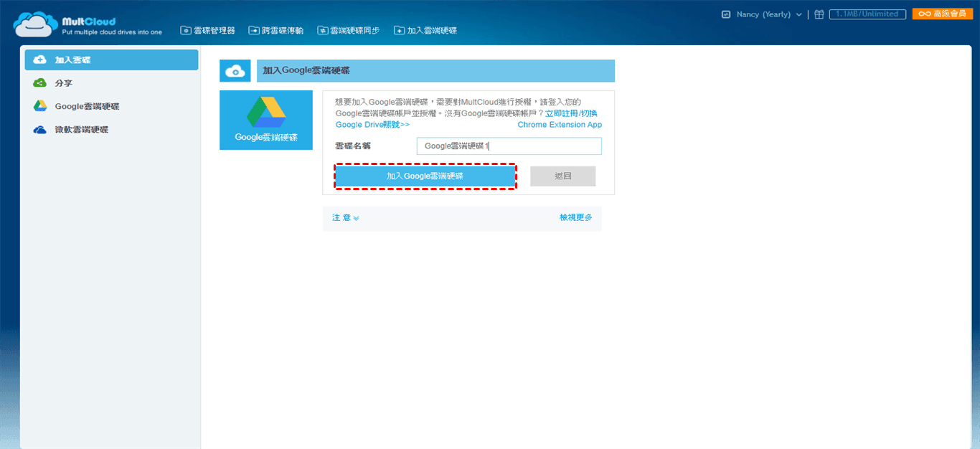The image size is (980, 449).
Task: Open the 加入雲端硬碟 top menu item
Action: [425, 30]
